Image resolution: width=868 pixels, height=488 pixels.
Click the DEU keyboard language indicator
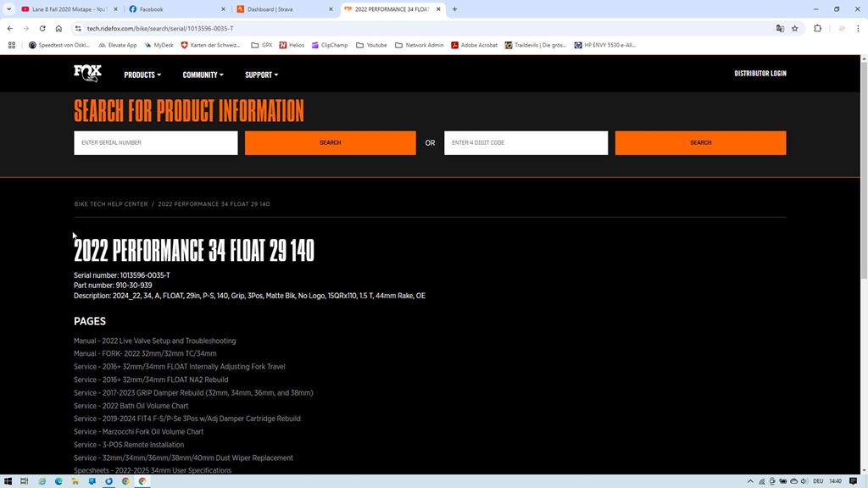818,481
